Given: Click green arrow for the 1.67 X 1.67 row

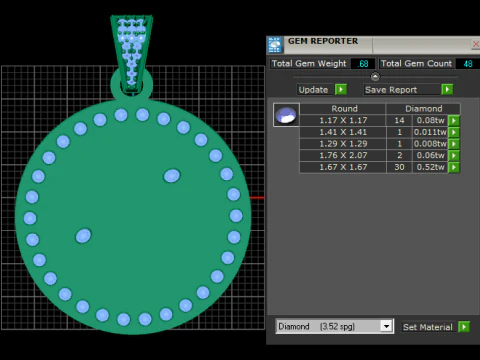Looking at the screenshot, I should pyautogui.click(x=454, y=167).
